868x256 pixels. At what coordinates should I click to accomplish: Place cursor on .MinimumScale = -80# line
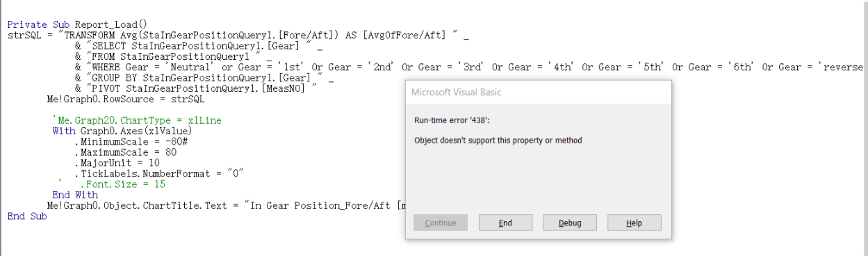pos(131,142)
